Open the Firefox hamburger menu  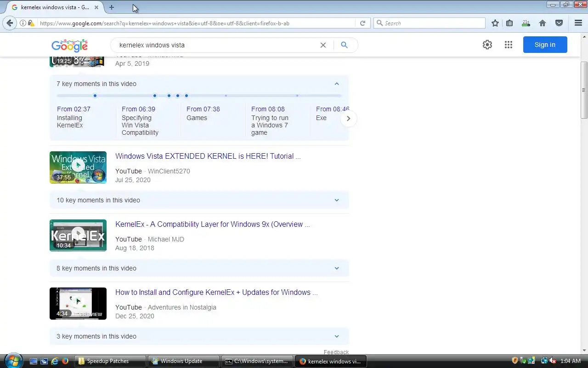pyautogui.click(x=578, y=23)
